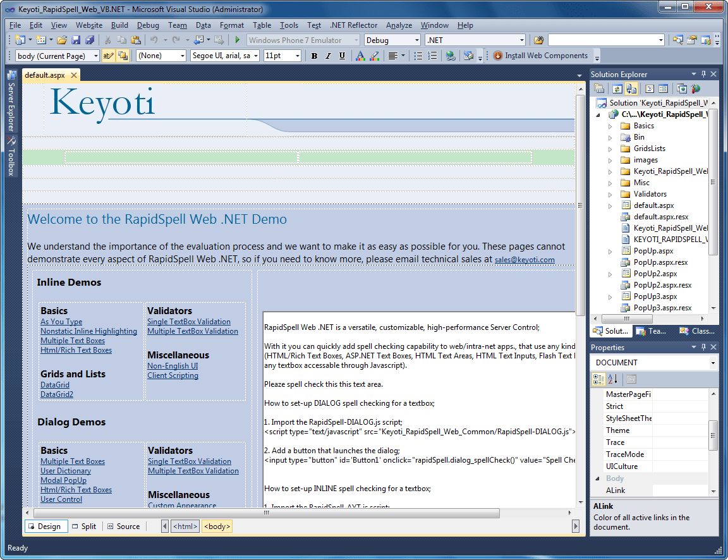Pick a font color with the underlined A icon
Screen dimensions: 728x560
point(359,56)
